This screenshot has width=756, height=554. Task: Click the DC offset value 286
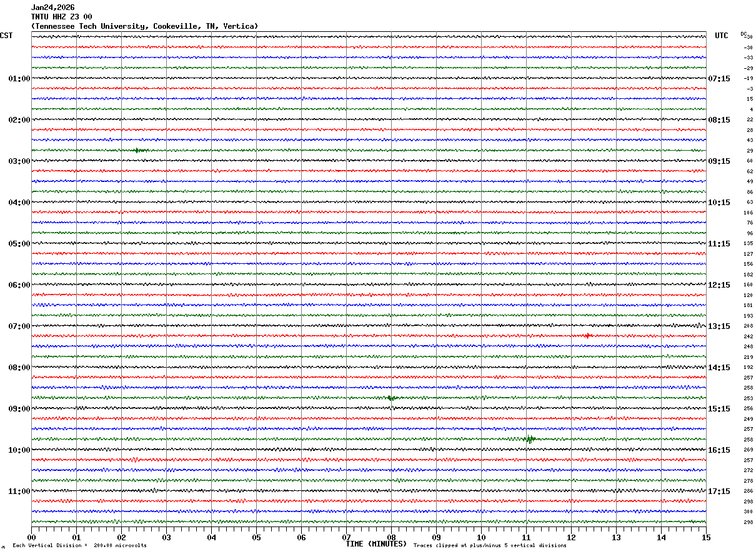[748, 491]
